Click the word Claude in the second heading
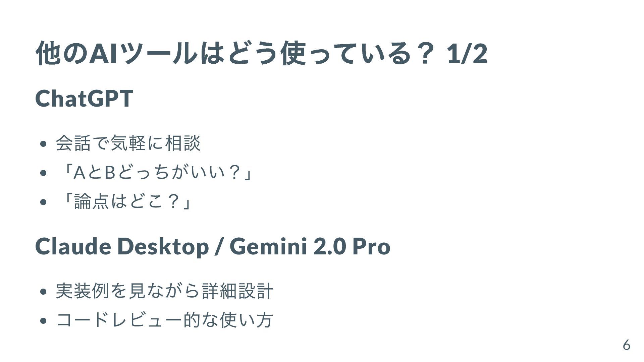The width and height of the screenshot is (644, 362). coord(73,246)
